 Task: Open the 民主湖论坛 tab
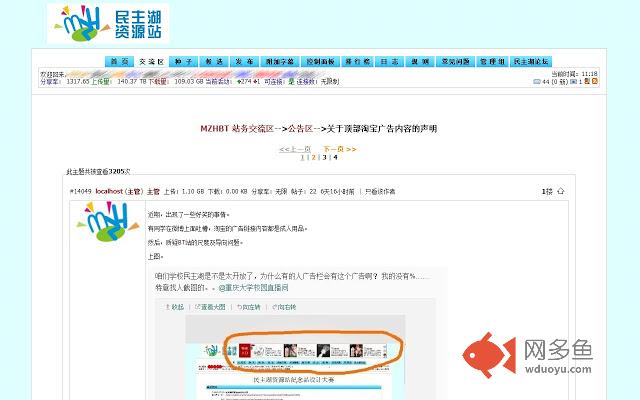click(x=531, y=61)
